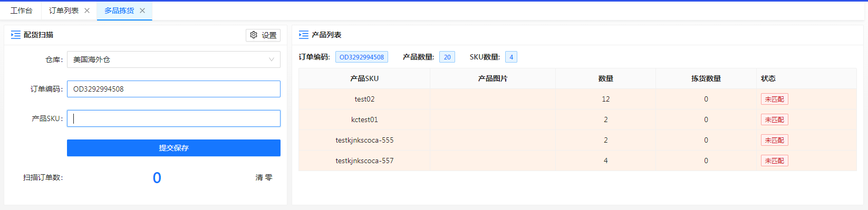Select the 多品拣货 tab
Image resolution: width=868 pixels, height=210 pixels.
tap(119, 11)
